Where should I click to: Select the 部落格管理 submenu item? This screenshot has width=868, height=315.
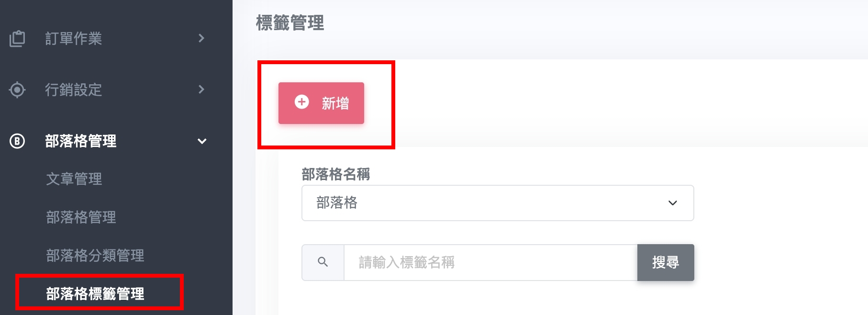(81, 217)
